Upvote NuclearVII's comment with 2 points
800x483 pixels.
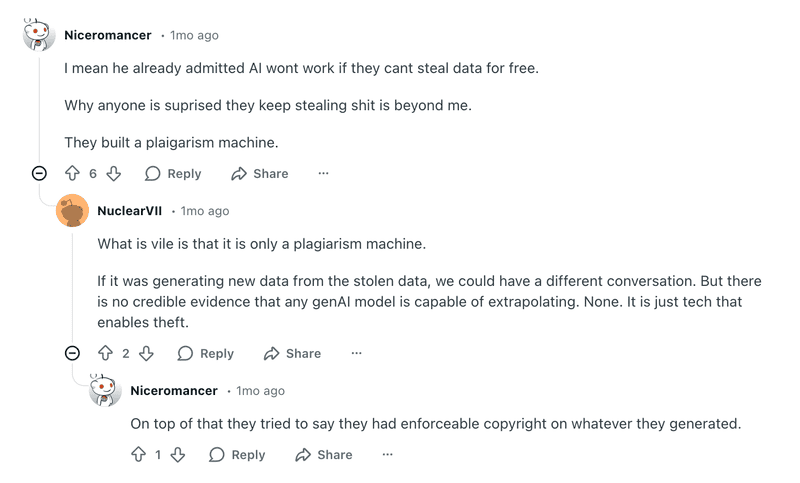105,353
